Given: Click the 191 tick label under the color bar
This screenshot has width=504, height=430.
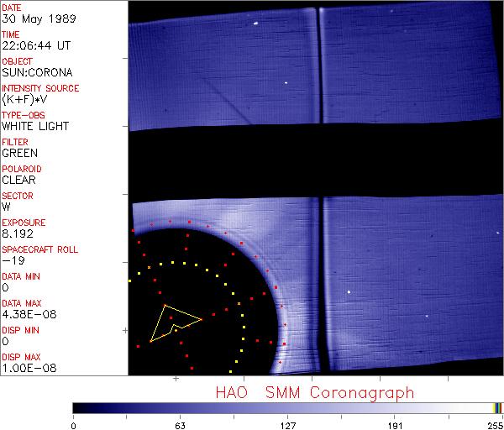Looking at the screenshot, I should click(x=395, y=425).
